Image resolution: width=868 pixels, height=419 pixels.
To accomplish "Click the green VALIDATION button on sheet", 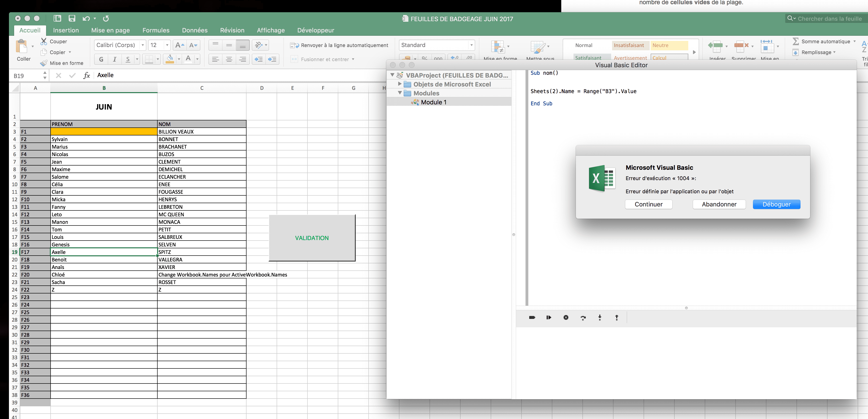I will tap(312, 238).
